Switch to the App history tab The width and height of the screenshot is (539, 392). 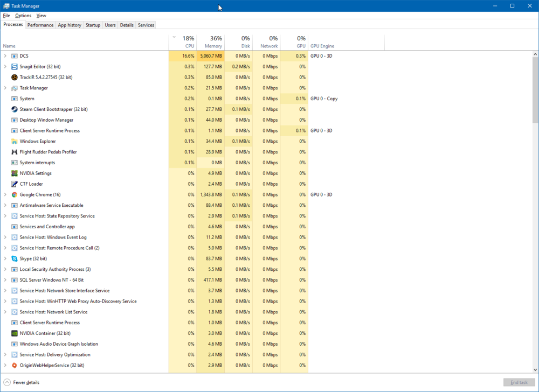[x=70, y=25]
